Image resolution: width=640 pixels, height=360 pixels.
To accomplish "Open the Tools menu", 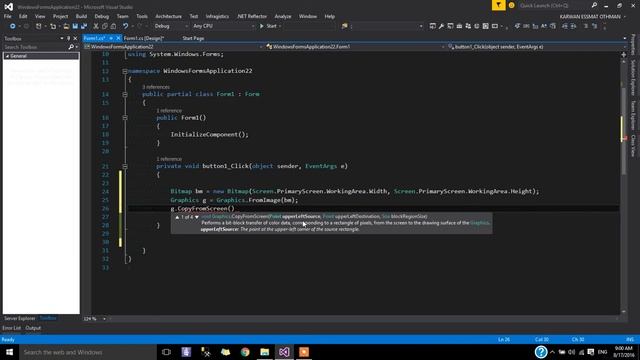I will click(x=142, y=16).
